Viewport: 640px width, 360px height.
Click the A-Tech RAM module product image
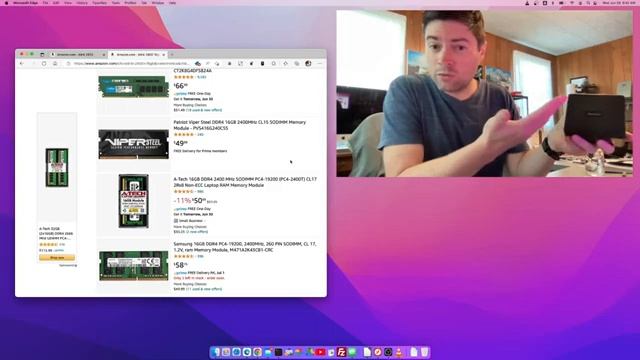[133, 201]
